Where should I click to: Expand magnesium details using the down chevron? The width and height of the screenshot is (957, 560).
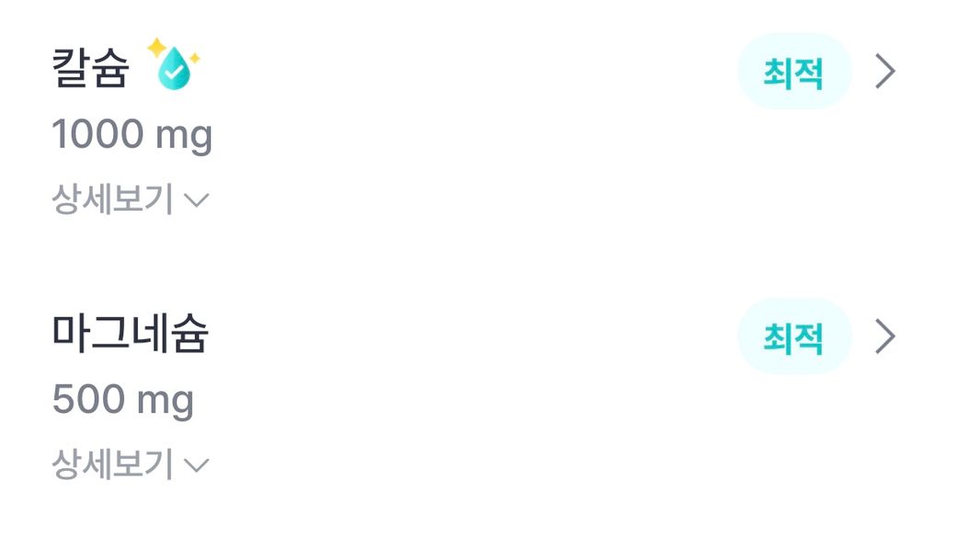pos(197,466)
